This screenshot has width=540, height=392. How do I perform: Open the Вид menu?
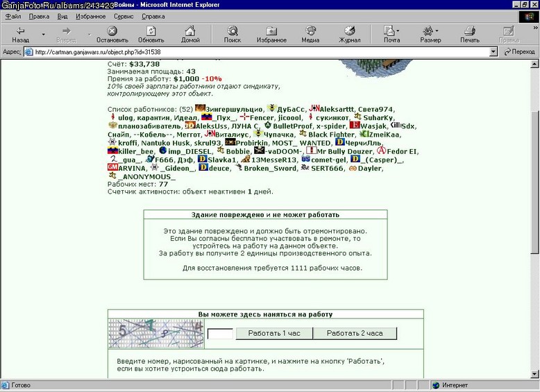62,16
